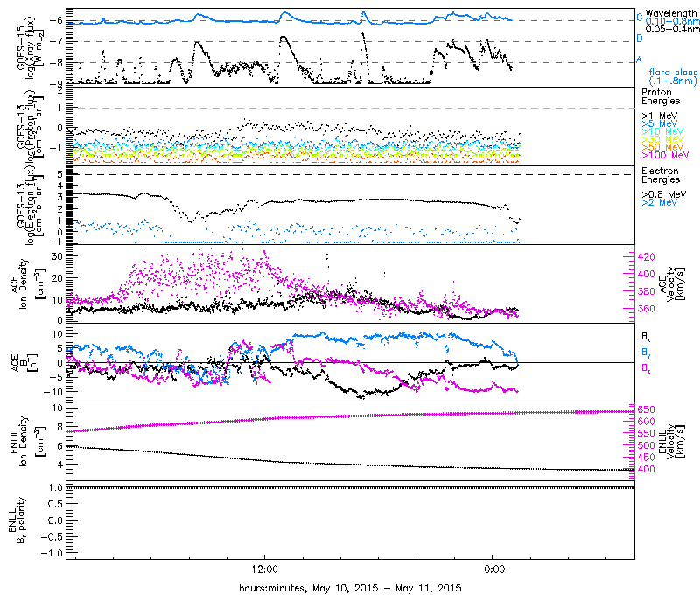Click the Bx magnetic field legend label
The image size is (700, 595).
pos(646,337)
